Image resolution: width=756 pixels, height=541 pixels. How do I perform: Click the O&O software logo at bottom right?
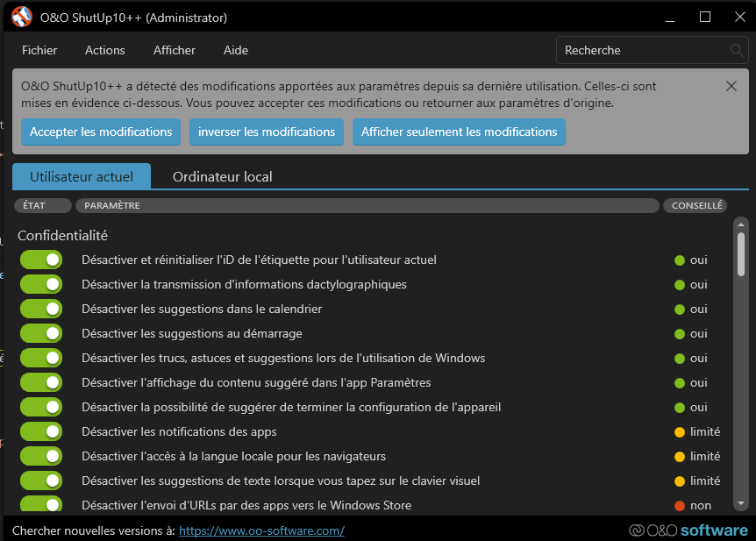tap(688, 530)
